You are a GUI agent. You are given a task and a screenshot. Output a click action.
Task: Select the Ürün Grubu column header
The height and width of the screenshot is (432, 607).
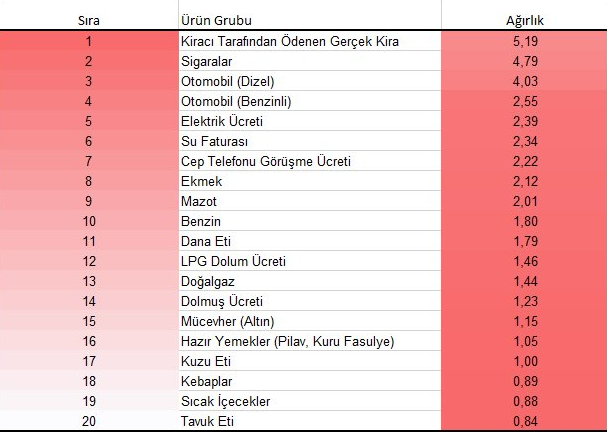click(x=310, y=20)
